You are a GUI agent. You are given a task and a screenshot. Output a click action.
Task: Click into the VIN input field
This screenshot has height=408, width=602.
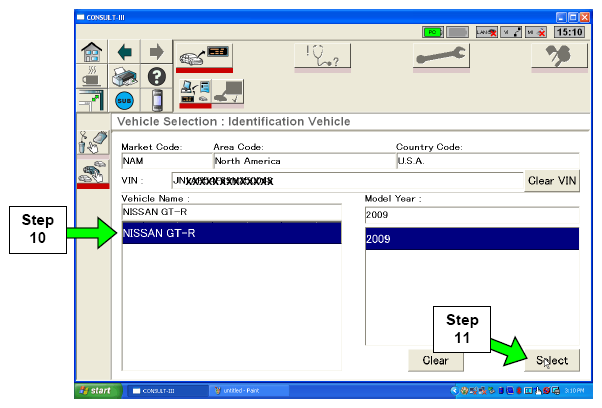click(345, 181)
